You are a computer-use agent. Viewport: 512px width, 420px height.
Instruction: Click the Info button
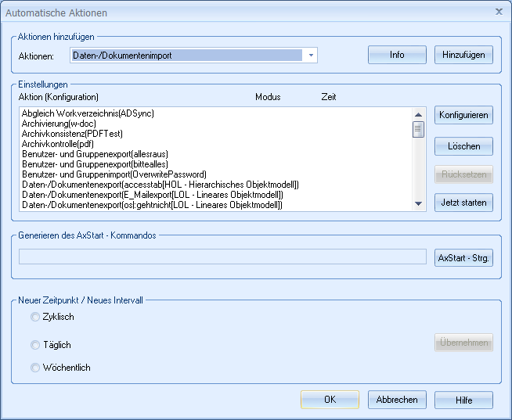[397, 55]
